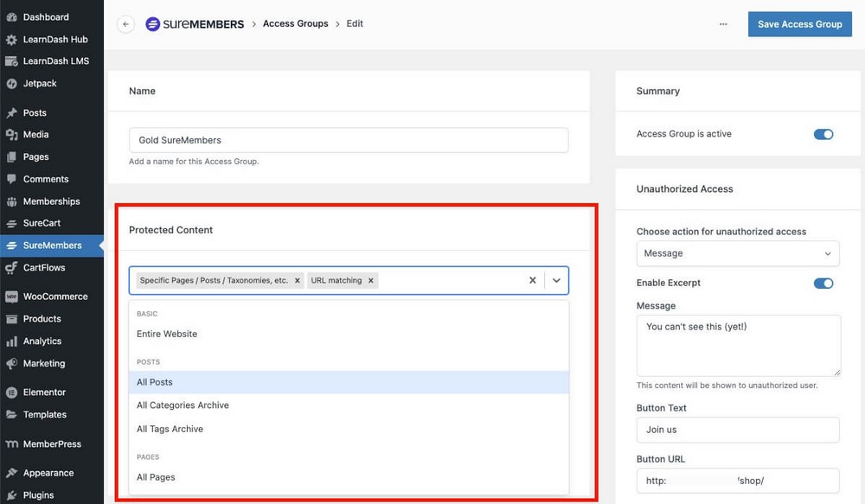This screenshot has height=504, width=865.
Task: Click Access Groups breadcrumb link
Action: [x=295, y=23]
